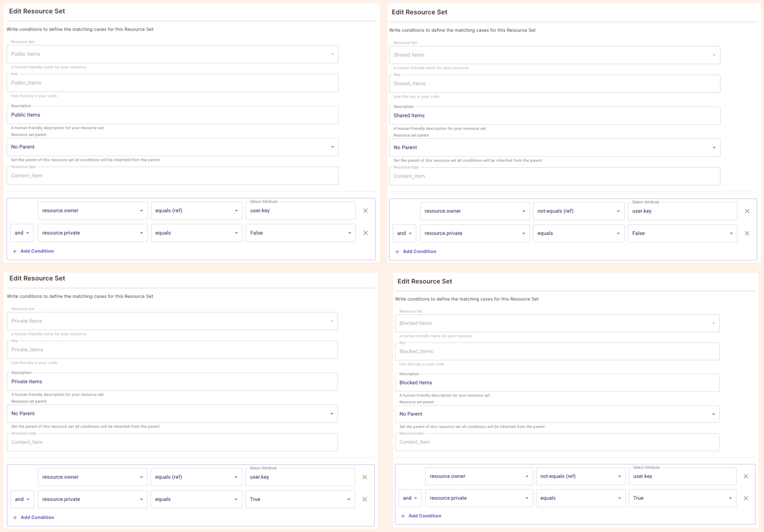
Task: Remove resource.owner condition in Shared Items panel
Action: pos(747,211)
